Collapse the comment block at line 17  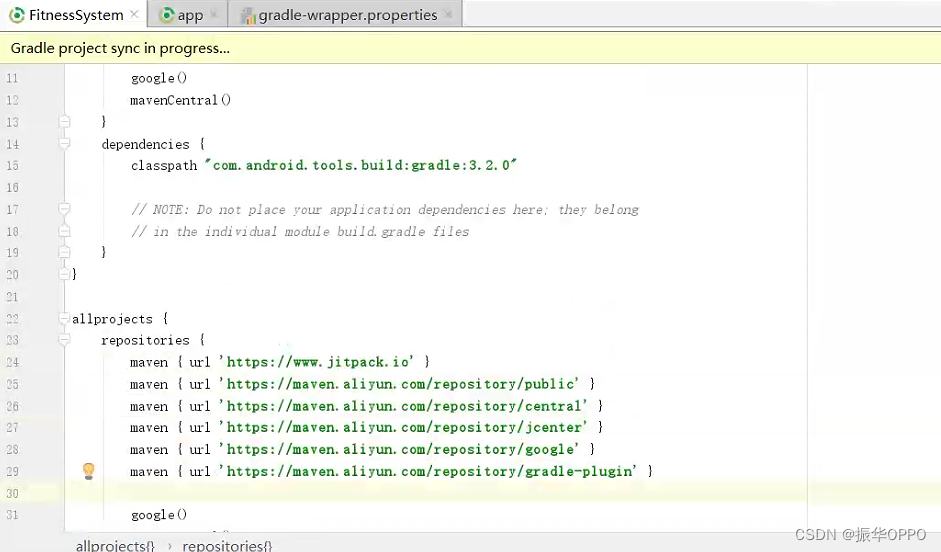(65, 209)
